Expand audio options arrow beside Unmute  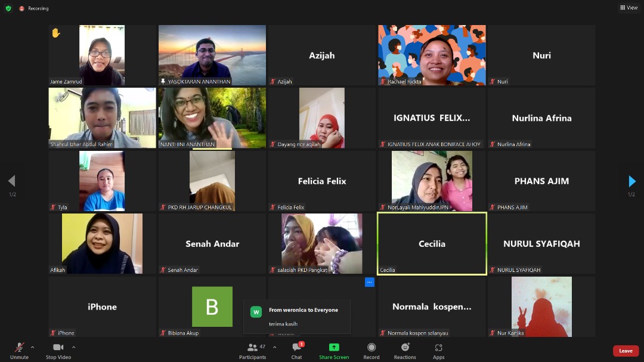32,347
